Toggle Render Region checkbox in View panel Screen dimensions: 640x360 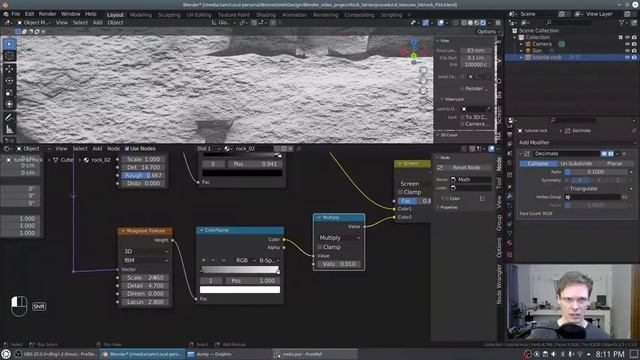(x=462, y=89)
